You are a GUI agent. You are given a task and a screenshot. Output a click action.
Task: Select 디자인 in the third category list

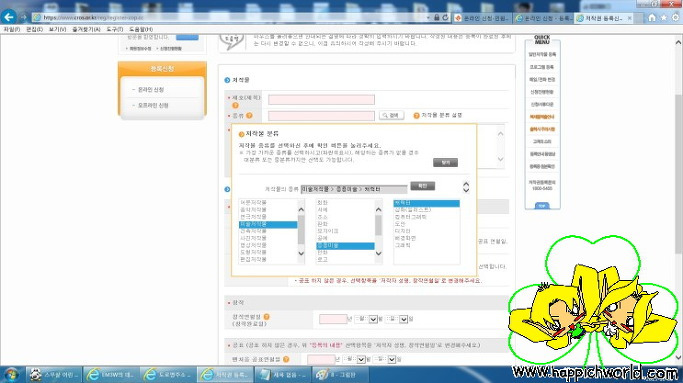click(402, 231)
